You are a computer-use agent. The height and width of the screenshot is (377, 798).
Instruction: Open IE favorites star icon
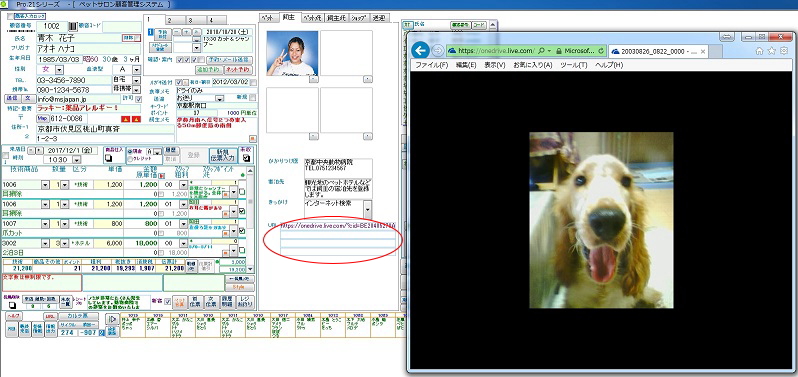[x=772, y=50]
